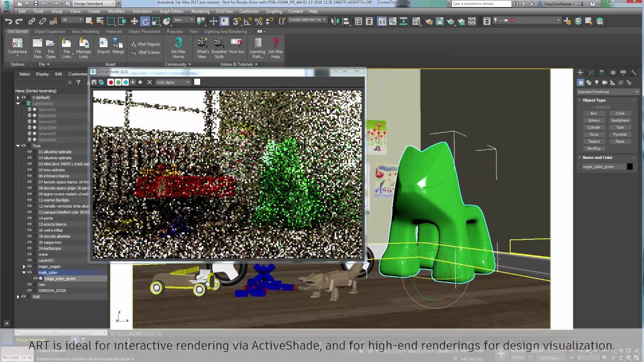Screen dimensions: 644x362
Task: Switch to Lighting And Rendering tab
Action: pyautogui.click(x=225, y=31)
